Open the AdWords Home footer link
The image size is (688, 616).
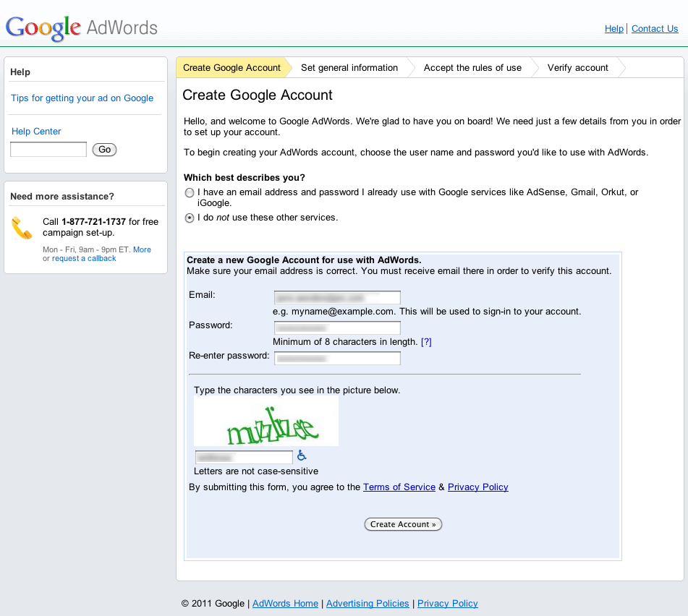pos(285,604)
